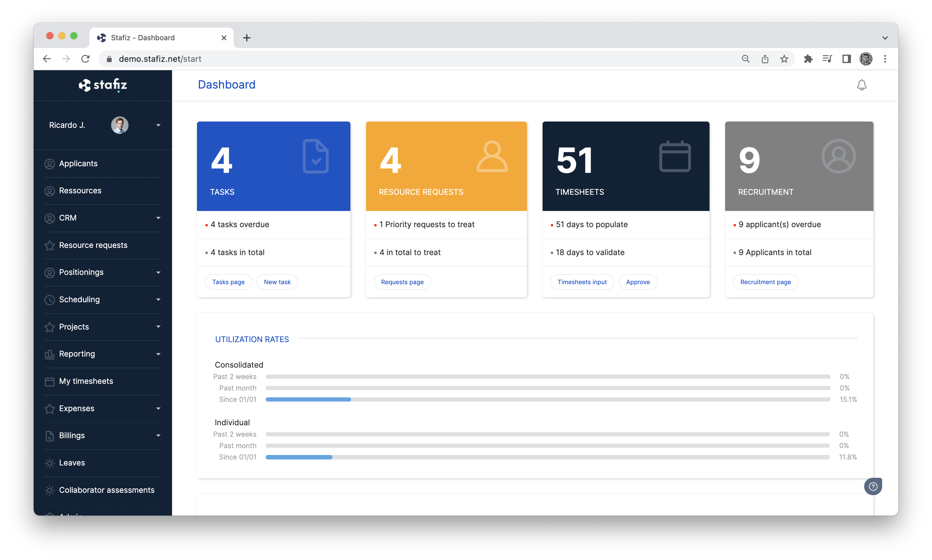Go to My timesheets menu item
This screenshot has width=932, height=560.
86,381
